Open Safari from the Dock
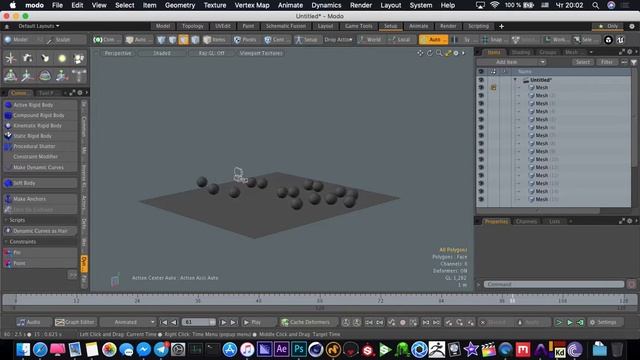640x360 pixels. click(x=40, y=349)
